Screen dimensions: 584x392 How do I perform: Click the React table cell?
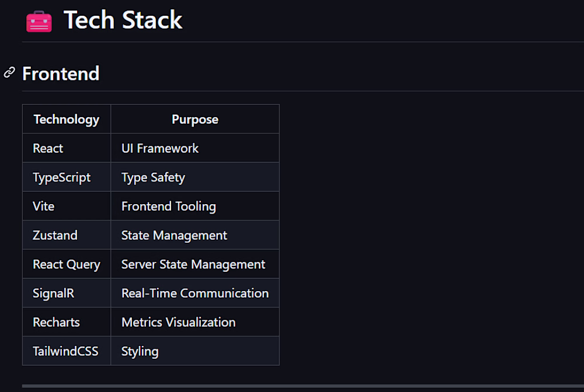coord(67,148)
